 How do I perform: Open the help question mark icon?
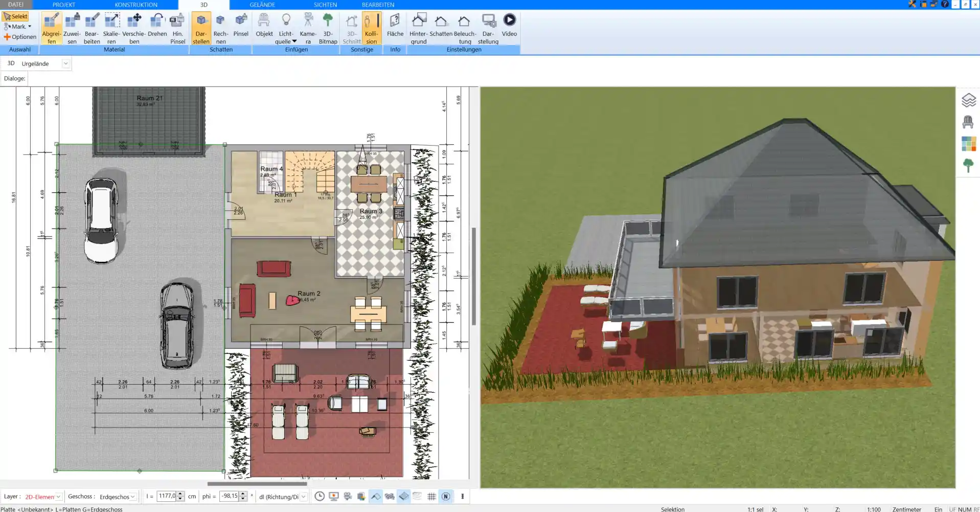tap(945, 4)
